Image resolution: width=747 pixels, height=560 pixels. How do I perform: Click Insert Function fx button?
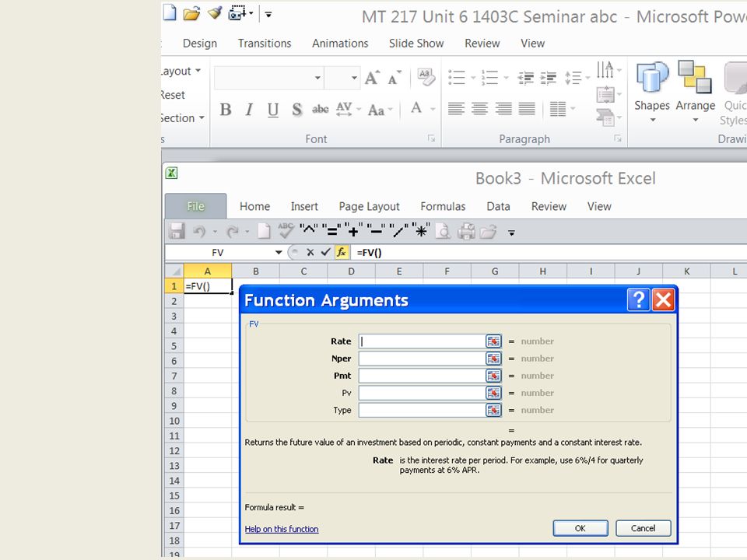tap(342, 252)
